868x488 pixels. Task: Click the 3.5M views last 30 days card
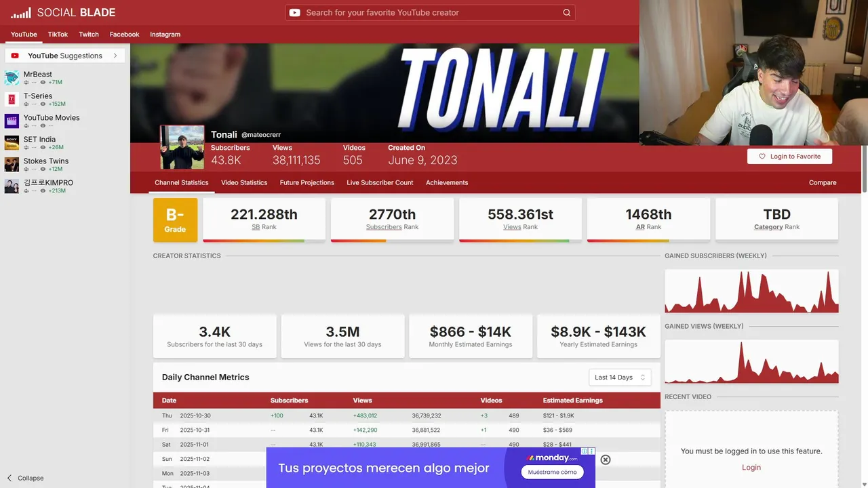point(342,336)
